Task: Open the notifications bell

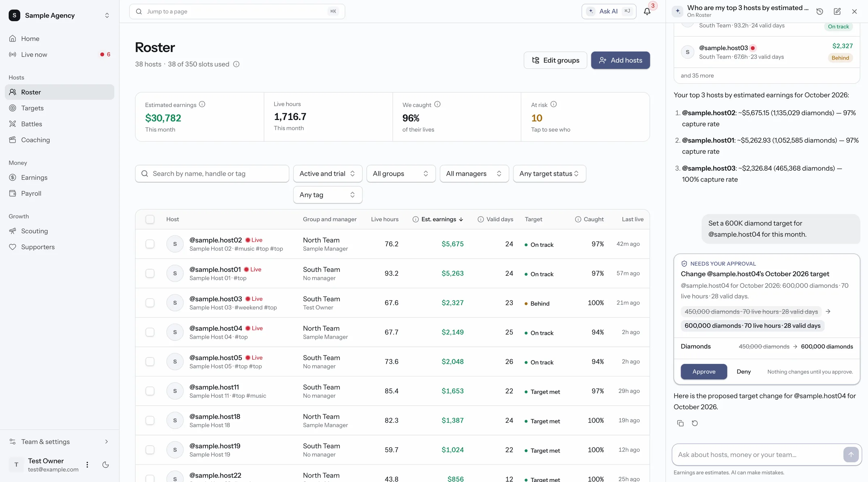Action: tap(647, 12)
